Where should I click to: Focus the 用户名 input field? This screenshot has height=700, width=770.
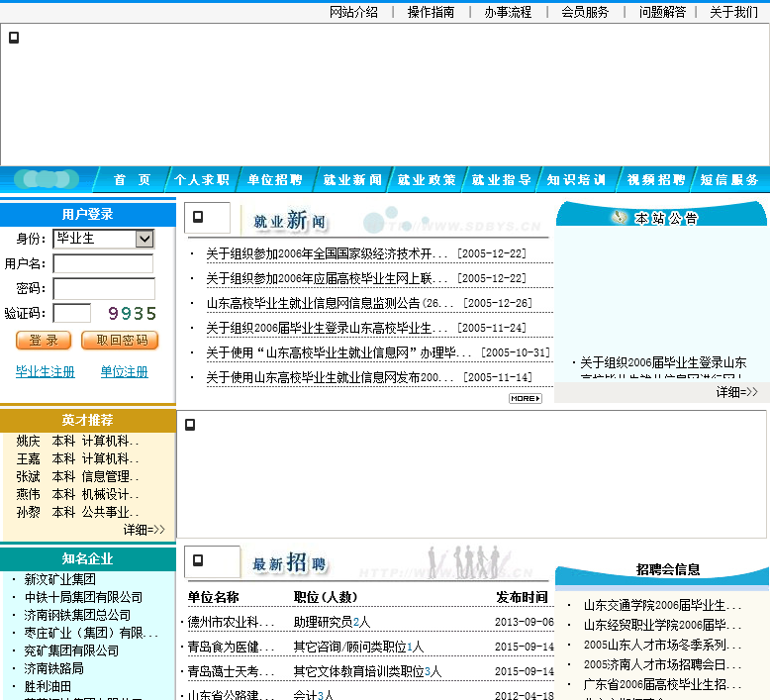pyautogui.click(x=104, y=263)
